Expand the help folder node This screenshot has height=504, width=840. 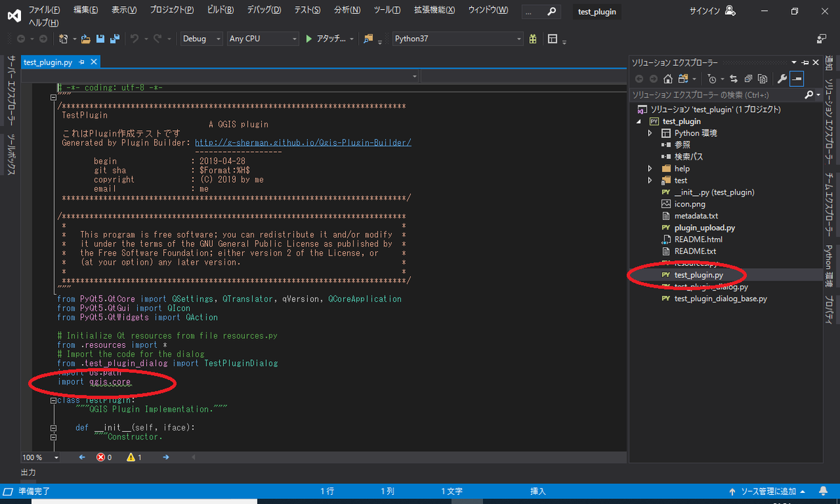tap(650, 169)
